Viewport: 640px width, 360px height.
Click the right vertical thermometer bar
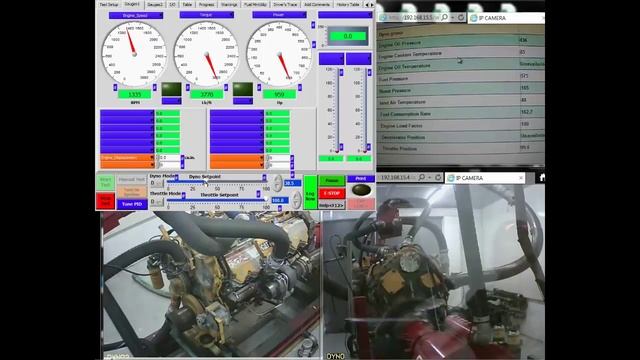[365, 110]
